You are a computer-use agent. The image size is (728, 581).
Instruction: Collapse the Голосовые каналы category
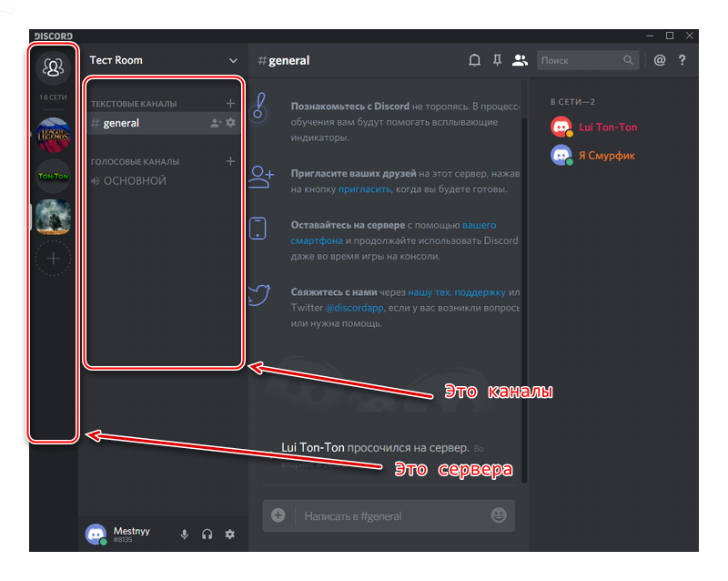135,162
